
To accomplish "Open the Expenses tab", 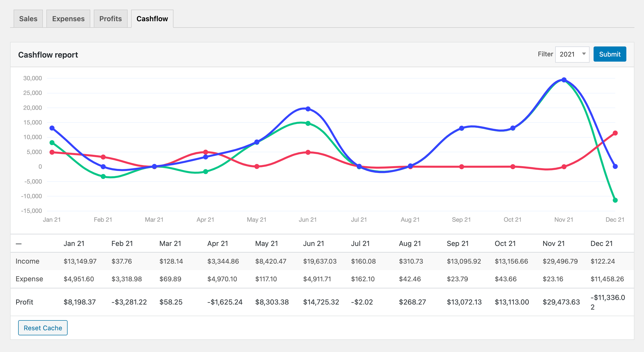I will (x=68, y=19).
